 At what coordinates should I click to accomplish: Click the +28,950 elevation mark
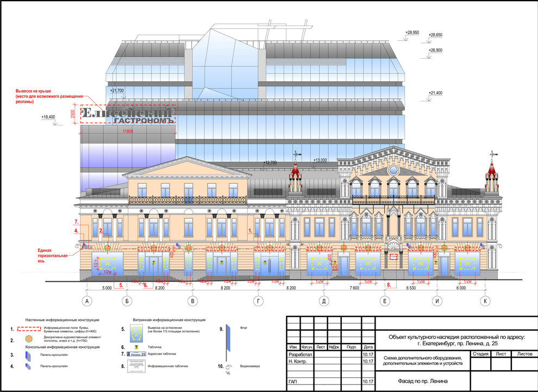[x=412, y=33]
